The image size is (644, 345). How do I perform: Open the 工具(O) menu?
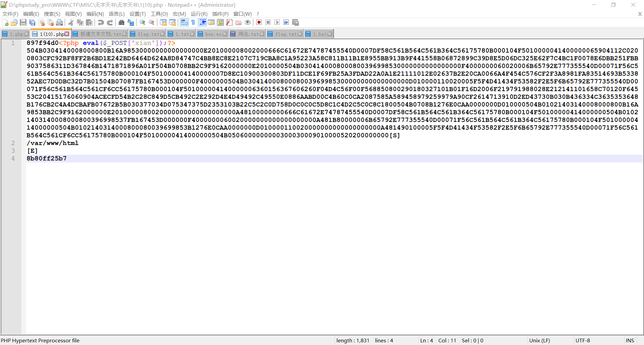[159, 14]
